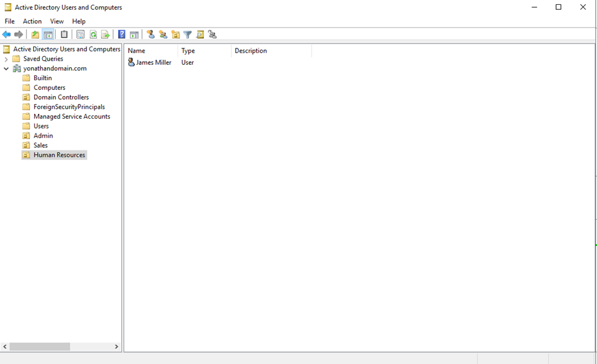Open the File menu
This screenshot has width=597, height=364.
pyautogui.click(x=10, y=21)
